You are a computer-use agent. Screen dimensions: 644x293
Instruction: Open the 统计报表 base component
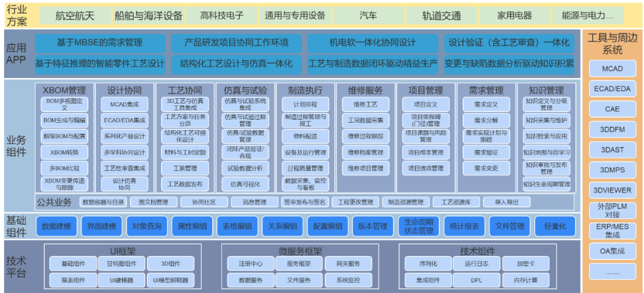tap(465, 226)
